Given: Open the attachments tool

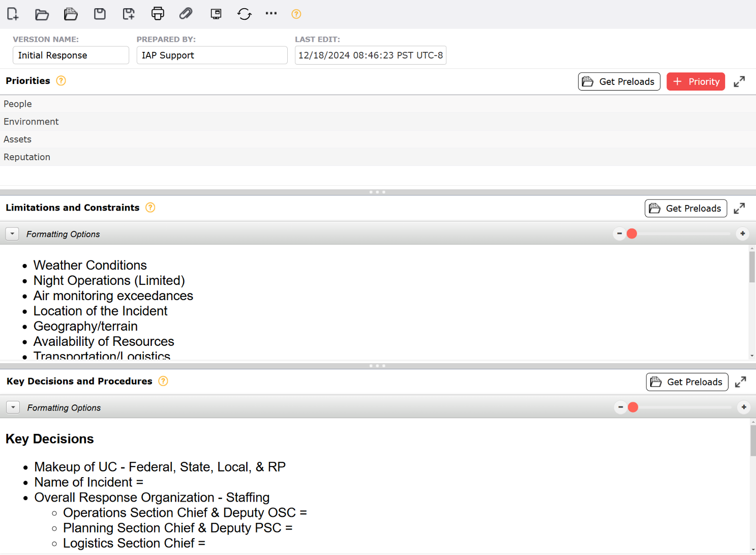Looking at the screenshot, I should [186, 14].
